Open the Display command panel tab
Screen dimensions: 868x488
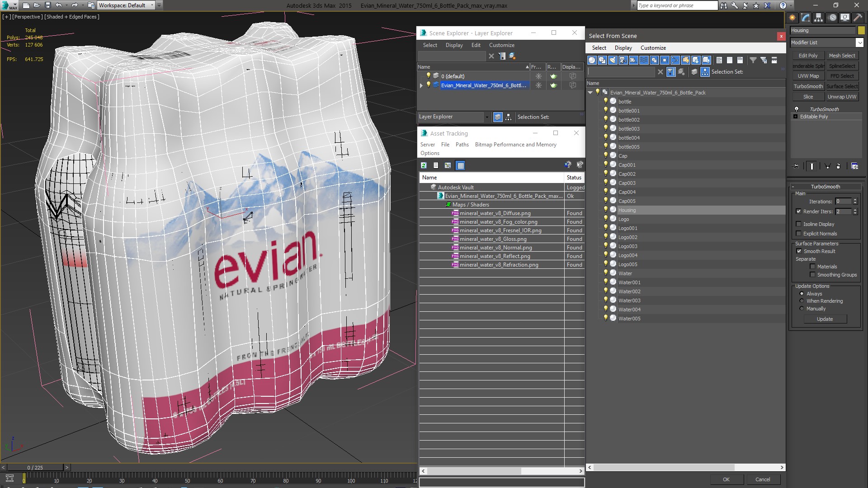845,18
